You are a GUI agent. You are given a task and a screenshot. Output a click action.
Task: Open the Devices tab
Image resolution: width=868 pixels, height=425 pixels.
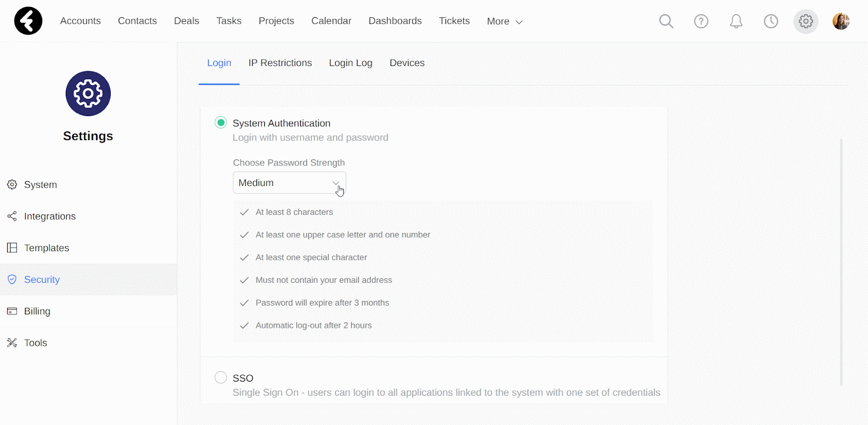(x=407, y=63)
